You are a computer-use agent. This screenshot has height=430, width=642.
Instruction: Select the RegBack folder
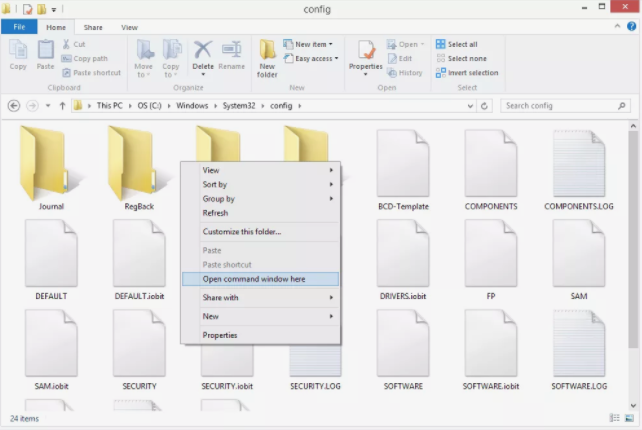[x=139, y=168]
